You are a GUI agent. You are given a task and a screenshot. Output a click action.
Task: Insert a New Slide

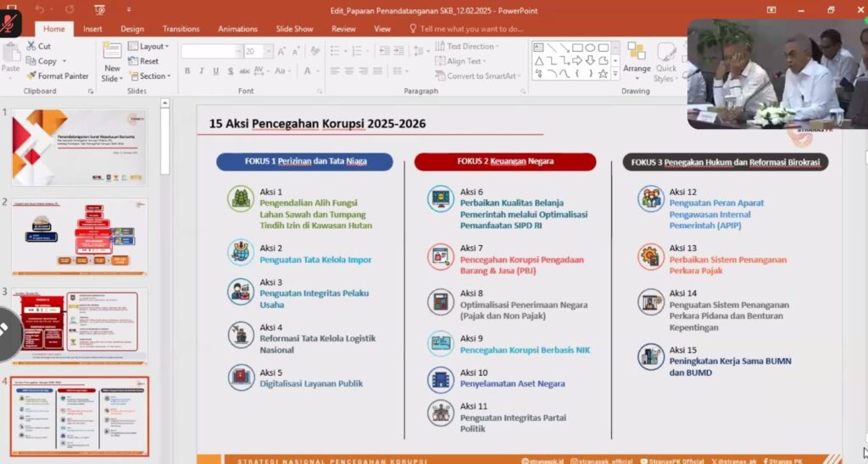click(112, 63)
